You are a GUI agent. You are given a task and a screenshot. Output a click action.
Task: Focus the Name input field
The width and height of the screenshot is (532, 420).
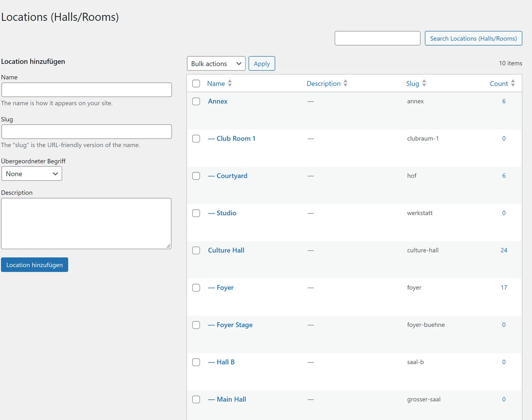click(x=87, y=90)
